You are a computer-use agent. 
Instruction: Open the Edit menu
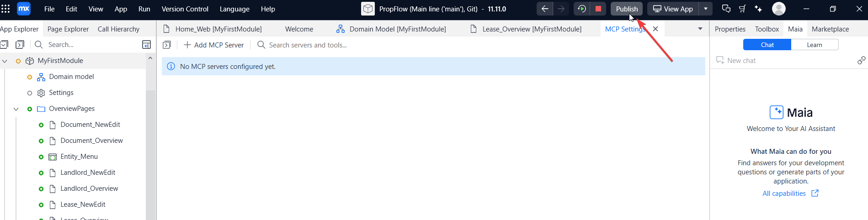click(71, 9)
